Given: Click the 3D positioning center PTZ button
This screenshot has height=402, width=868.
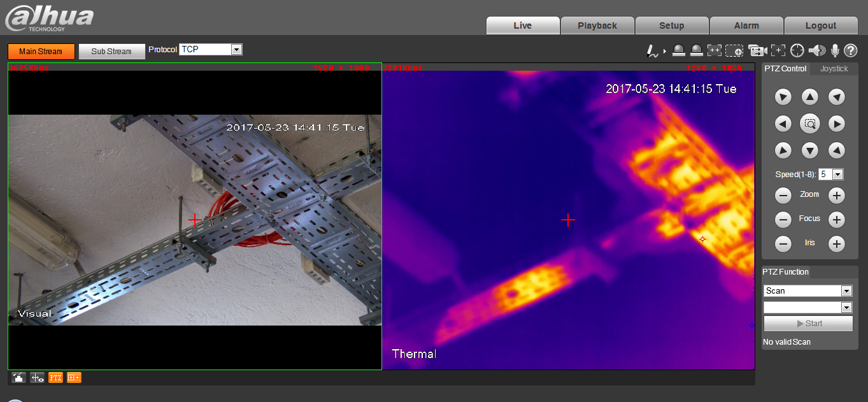Looking at the screenshot, I should (x=809, y=124).
